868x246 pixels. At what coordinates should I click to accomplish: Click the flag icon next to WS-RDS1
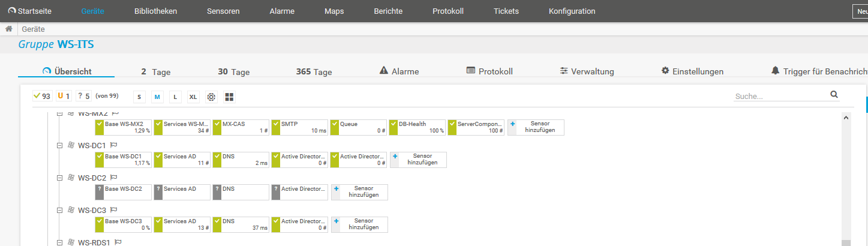(x=118, y=242)
